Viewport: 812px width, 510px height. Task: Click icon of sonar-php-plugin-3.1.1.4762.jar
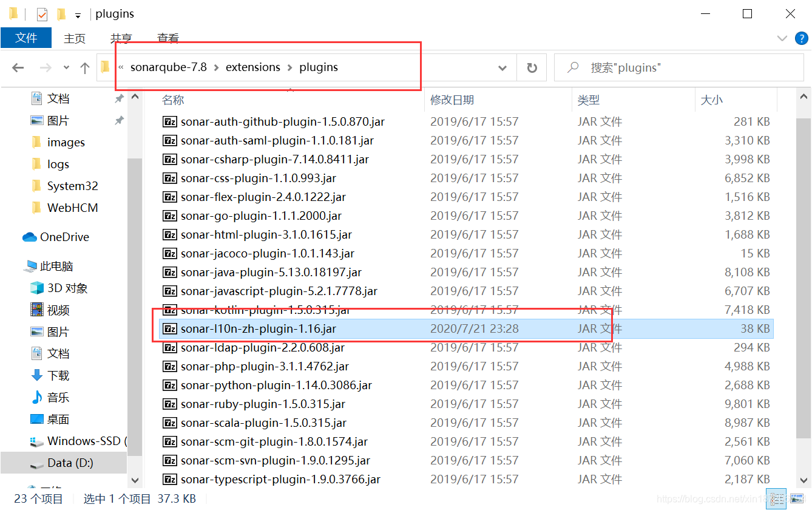pos(170,366)
